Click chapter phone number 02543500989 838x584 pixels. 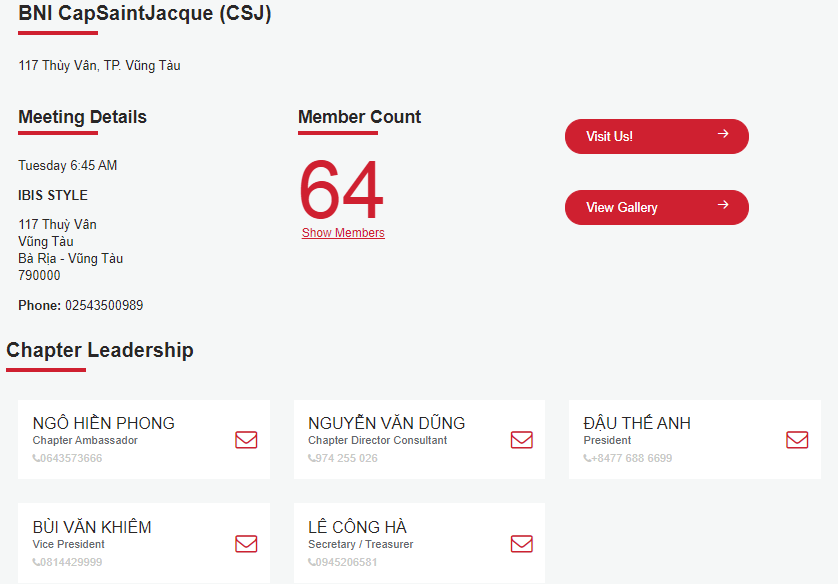click(104, 306)
